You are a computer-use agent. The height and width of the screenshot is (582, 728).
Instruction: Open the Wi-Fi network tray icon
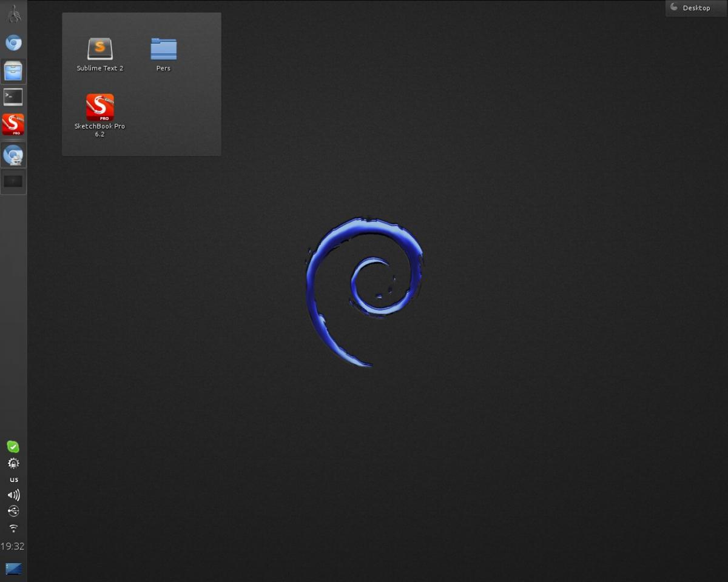(13, 528)
